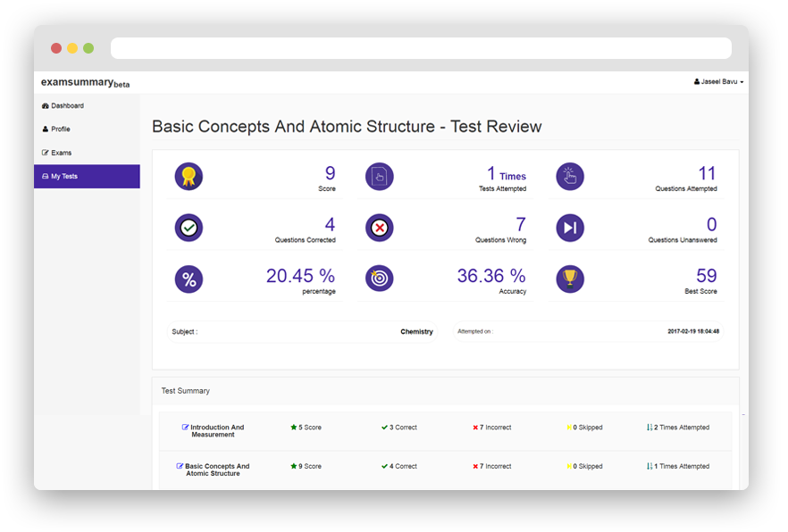Image resolution: width=788 pixels, height=532 pixels.
Task: Click the sort icon beside 1 Times Attempted
Action: [x=650, y=466]
